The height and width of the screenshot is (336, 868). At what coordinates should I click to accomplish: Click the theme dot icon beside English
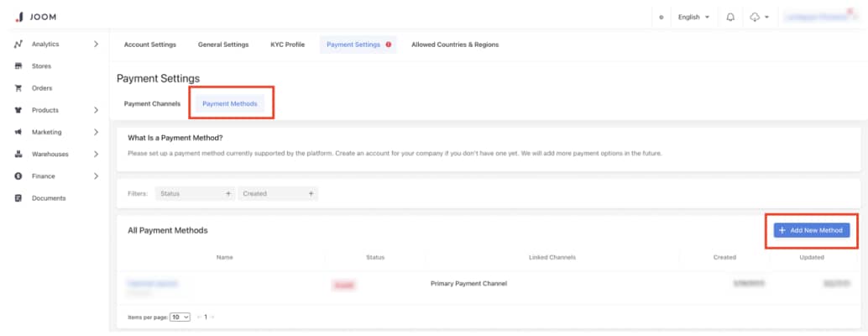point(662,17)
